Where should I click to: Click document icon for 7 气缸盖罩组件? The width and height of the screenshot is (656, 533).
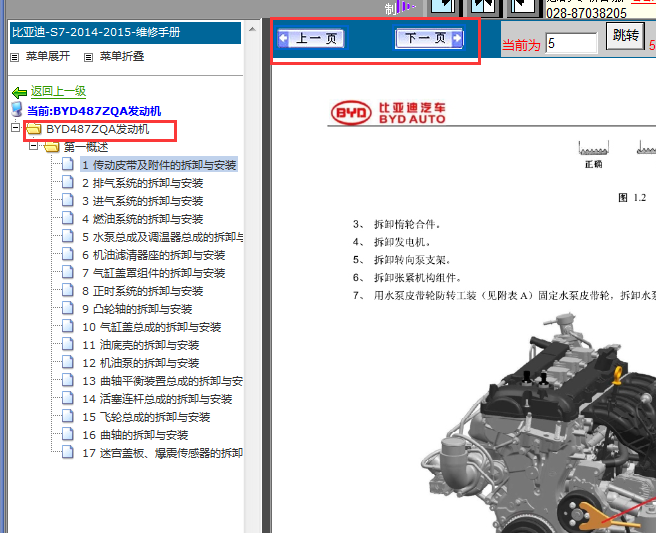tap(68, 272)
